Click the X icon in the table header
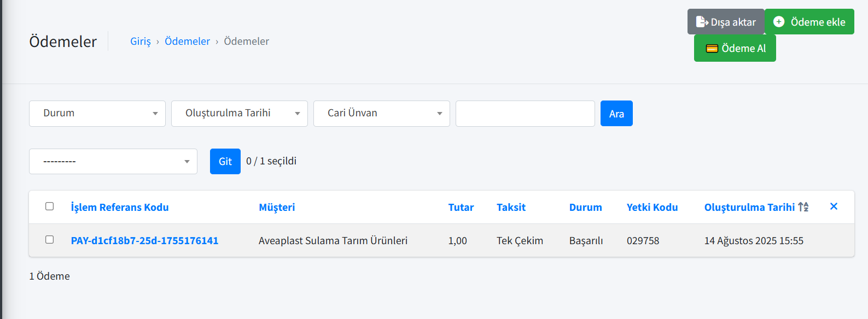The image size is (868, 319). [834, 206]
